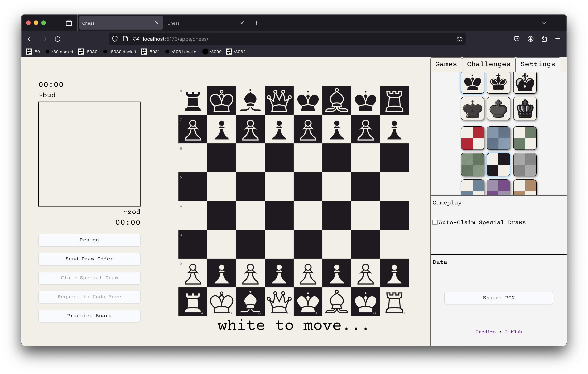Choose the red and white board theme

pyautogui.click(x=472, y=138)
